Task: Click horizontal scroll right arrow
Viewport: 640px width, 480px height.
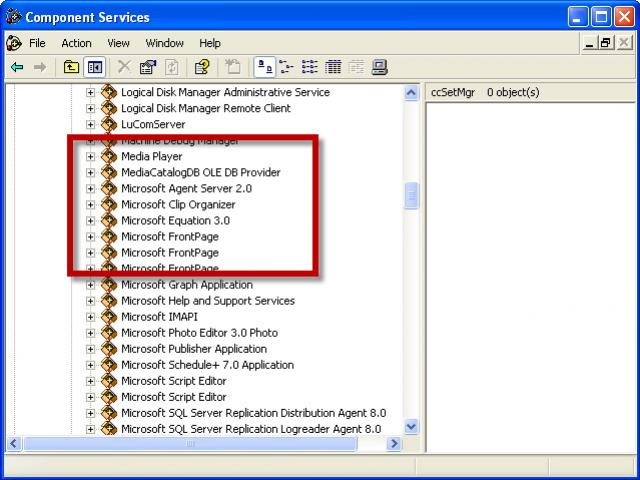Action: [394, 443]
